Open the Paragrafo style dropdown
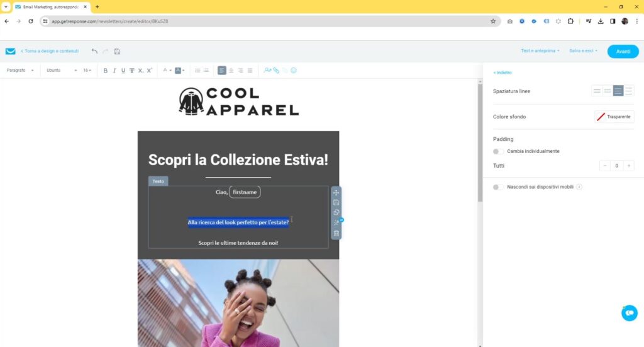 (x=20, y=71)
